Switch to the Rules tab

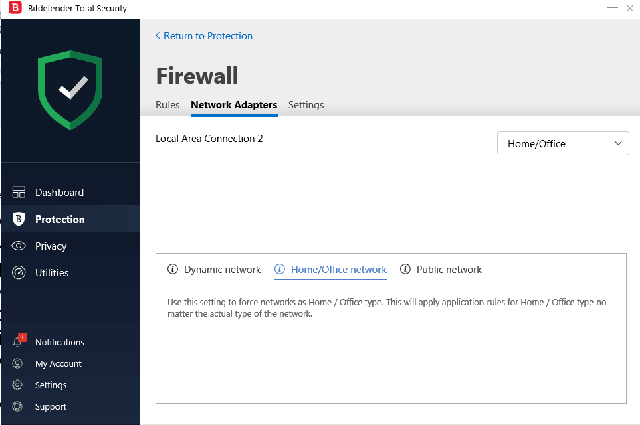(167, 105)
